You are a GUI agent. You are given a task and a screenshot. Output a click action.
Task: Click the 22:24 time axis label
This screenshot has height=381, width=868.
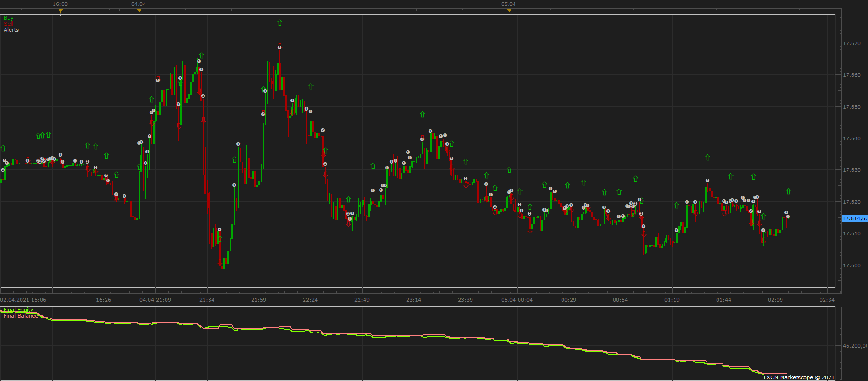click(311, 300)
